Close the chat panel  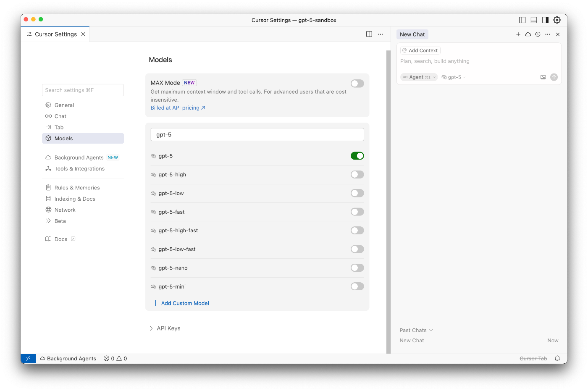[x=558, y=34]
